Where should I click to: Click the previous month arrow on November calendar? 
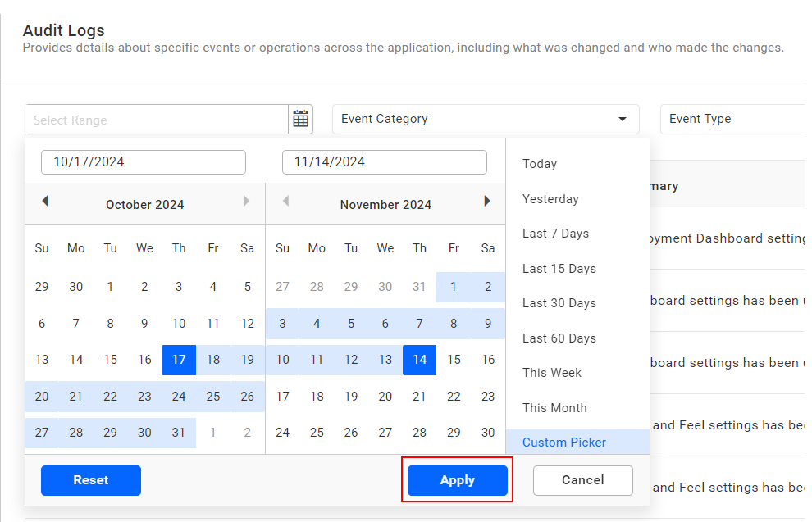[x=285, y=202]
